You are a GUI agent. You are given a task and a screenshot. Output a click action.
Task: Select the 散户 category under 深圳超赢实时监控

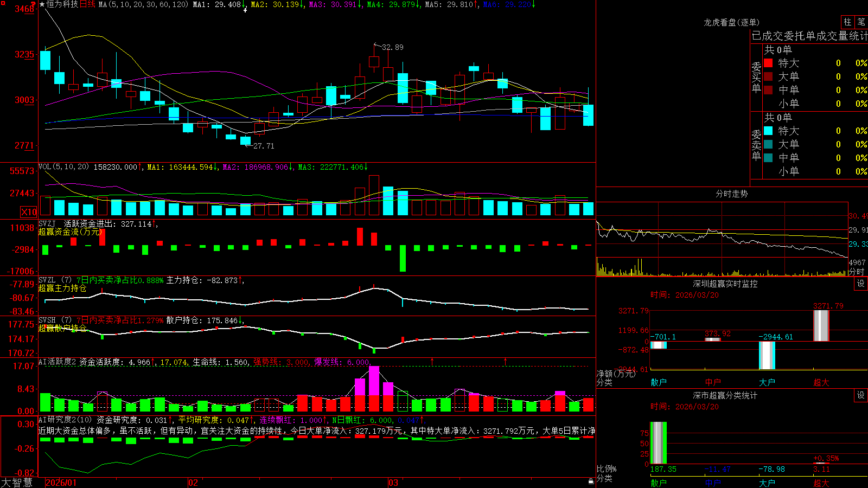659,382
